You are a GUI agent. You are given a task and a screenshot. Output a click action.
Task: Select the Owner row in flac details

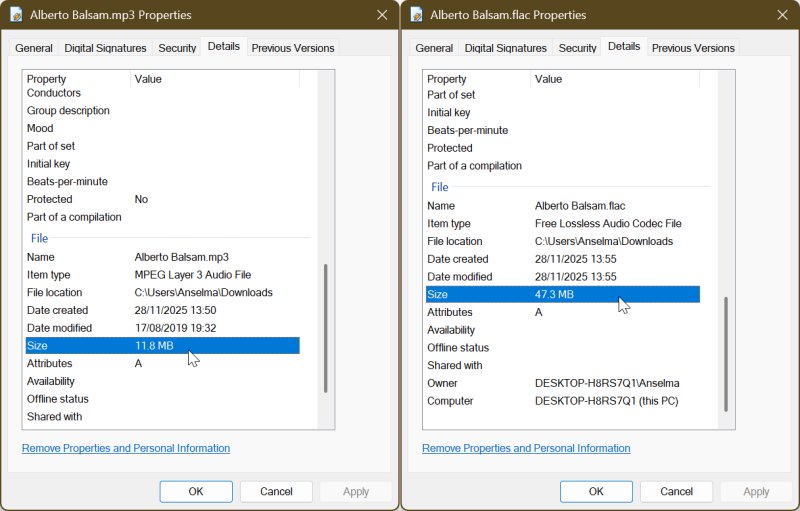pos(560,383)
